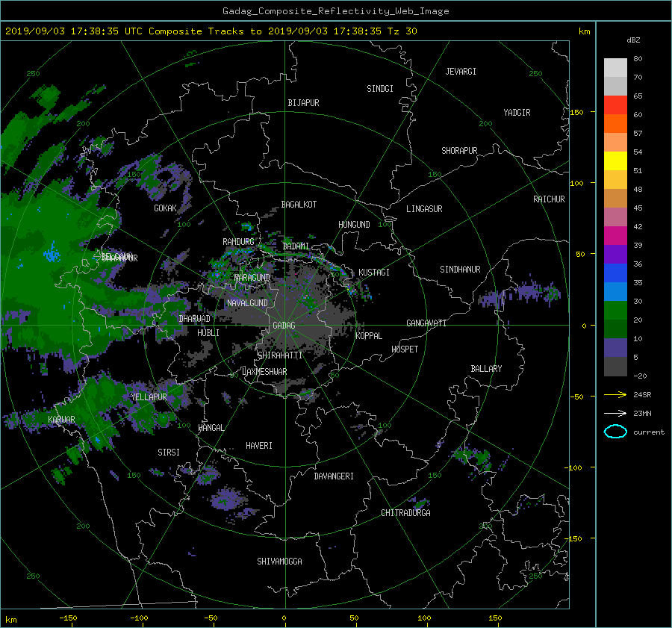672x628 pixels.
Task: Click the HUNGUND city label
Action: 354,225
